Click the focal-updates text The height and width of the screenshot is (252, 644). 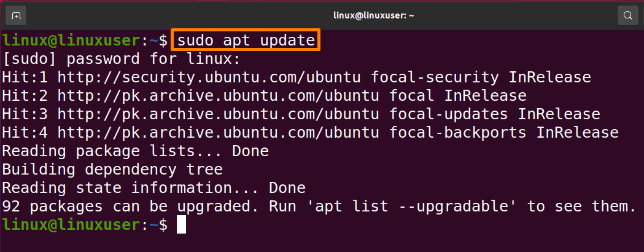click(449, 114)
